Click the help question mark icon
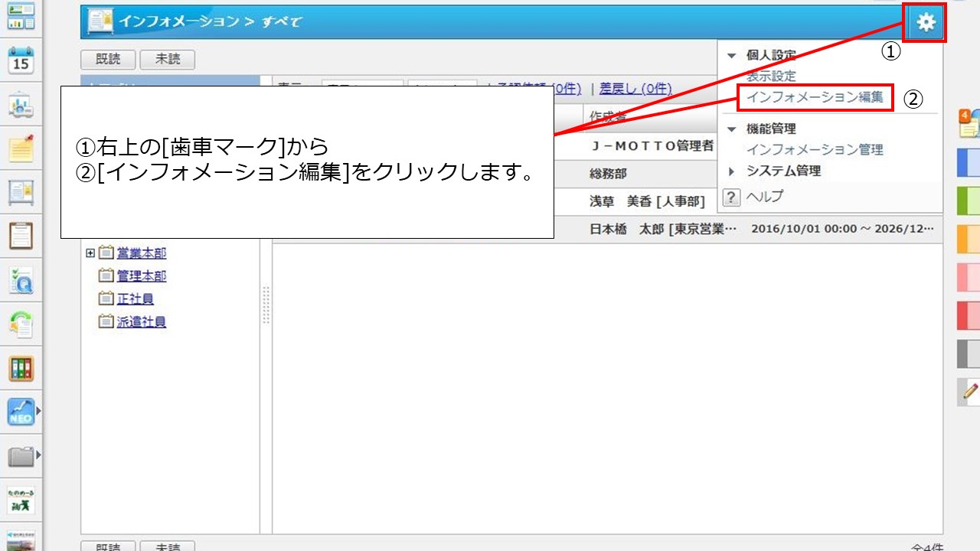This screenshot has height=551, width=980. 732,197
